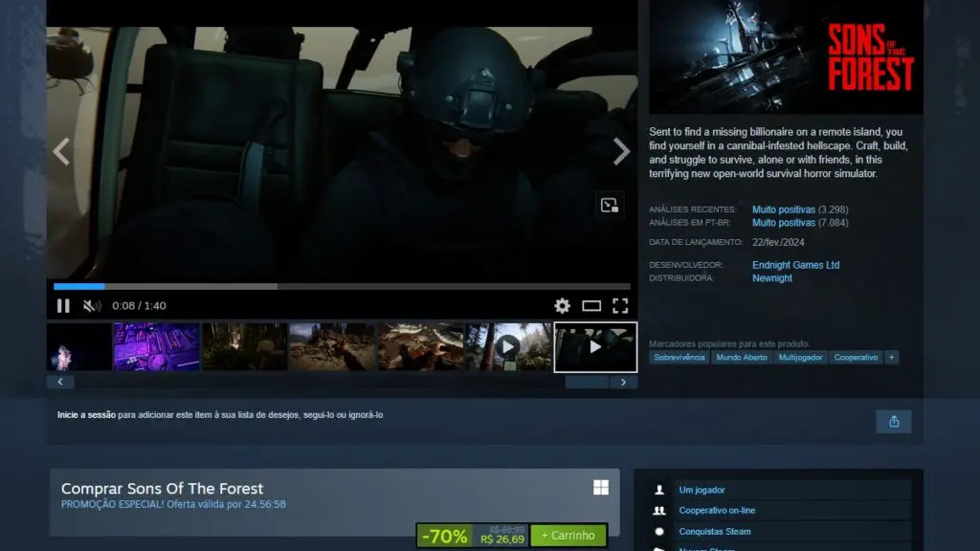Go back with the carousel left arrow
The height and width of the screenshot is (551, 980).
60,382
